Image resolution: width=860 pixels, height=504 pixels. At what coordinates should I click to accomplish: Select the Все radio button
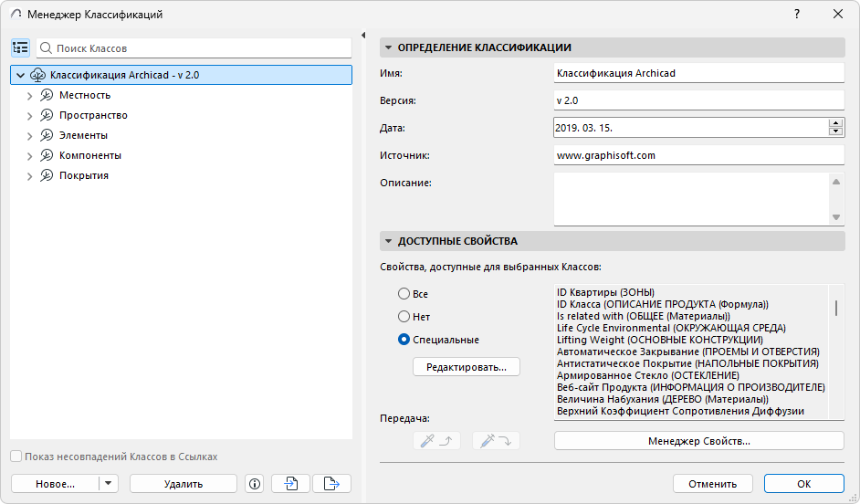point(404,294)
